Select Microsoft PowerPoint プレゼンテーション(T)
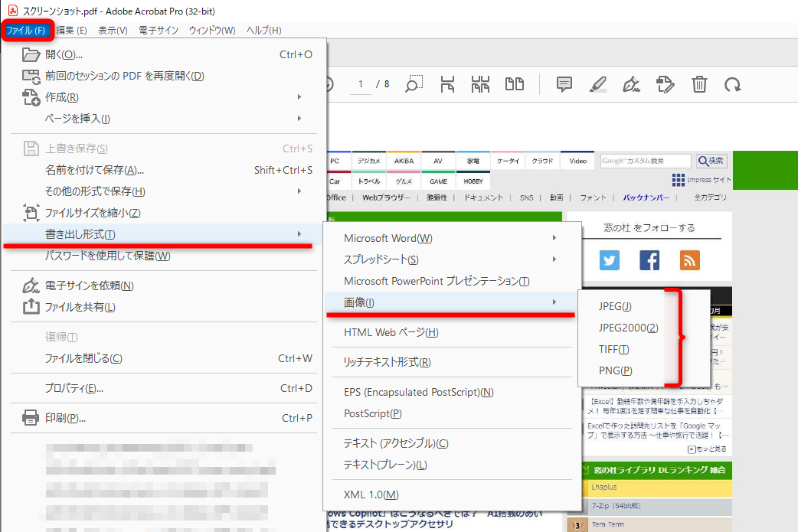The width and height of the screenshot is (798, 532). (437, 281)
